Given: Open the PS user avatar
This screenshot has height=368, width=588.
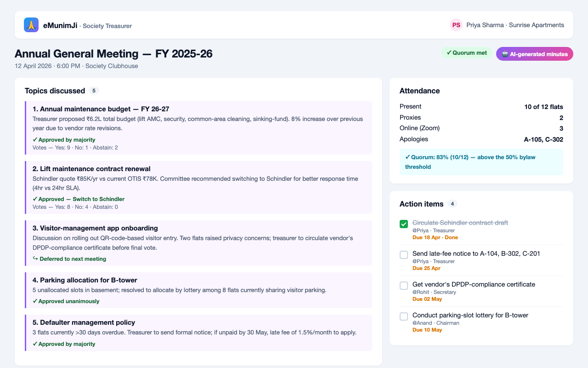Looking at the screenshot, I should click(x=456, y=25).
